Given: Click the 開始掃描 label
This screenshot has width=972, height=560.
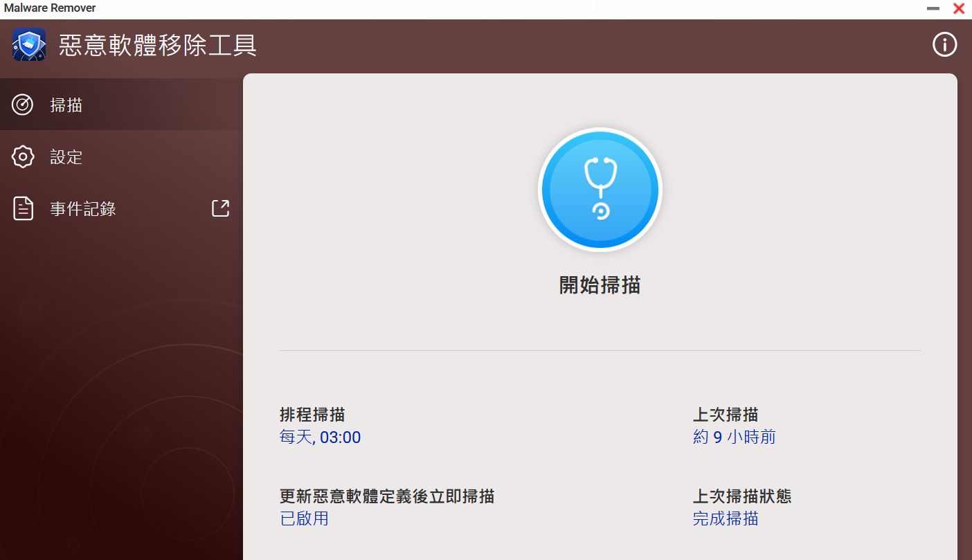Looking at the screenshot, I should [x=600, y=285].
